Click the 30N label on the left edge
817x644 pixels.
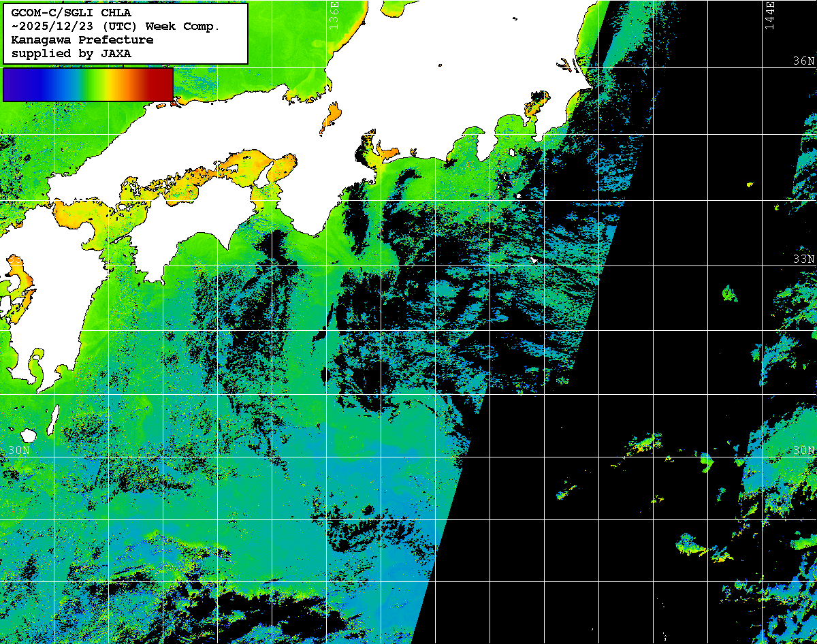pyautogui.click(x=18, y=451)
